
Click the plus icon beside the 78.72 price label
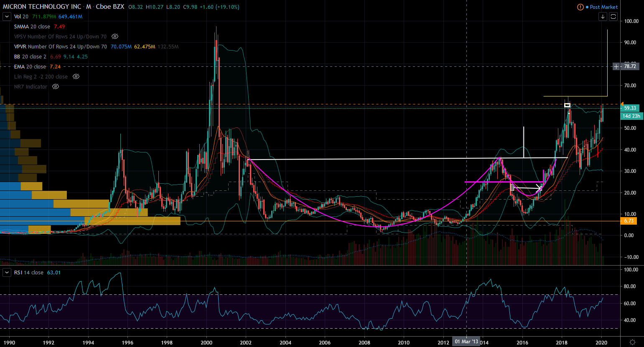click(x=616, y=66)
